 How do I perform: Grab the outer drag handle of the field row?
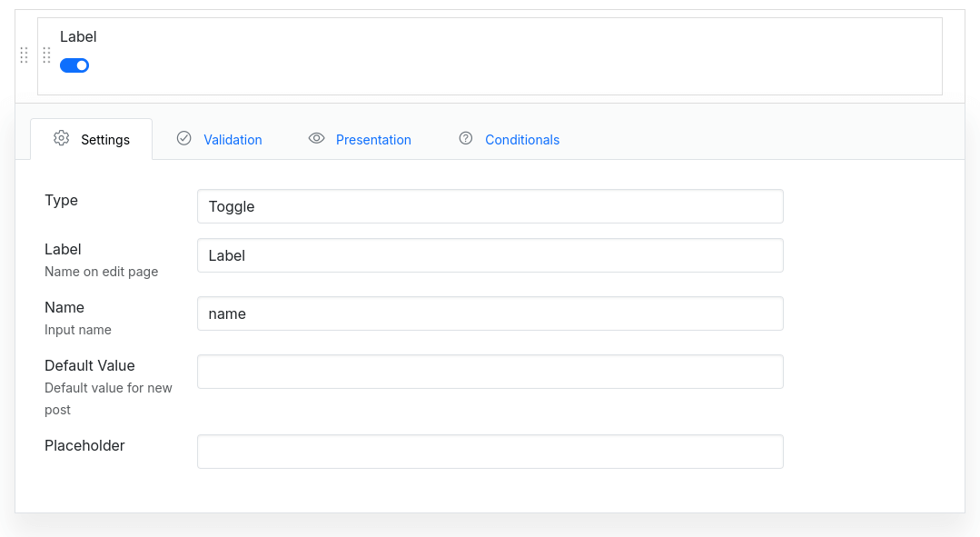(x=25, y=55)
